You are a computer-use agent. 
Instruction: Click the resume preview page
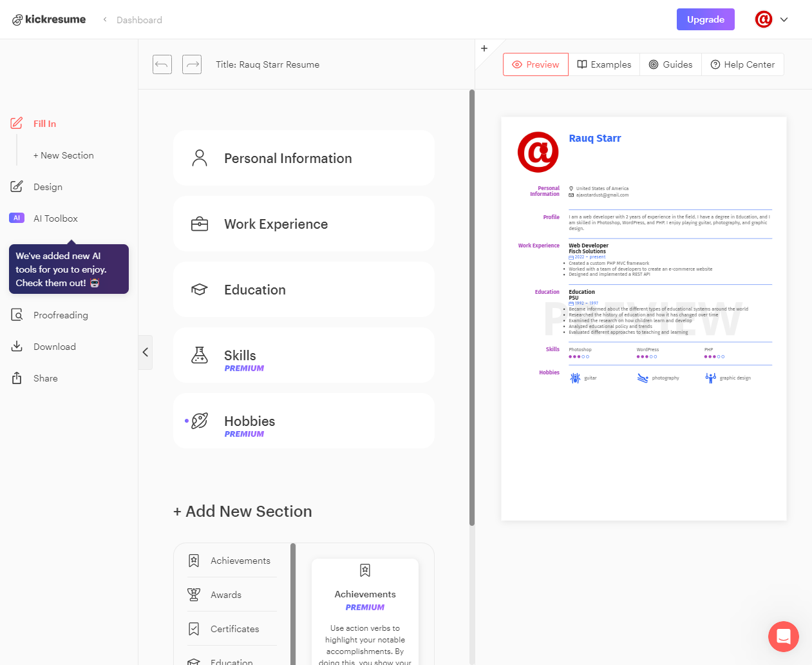(644, 318)
